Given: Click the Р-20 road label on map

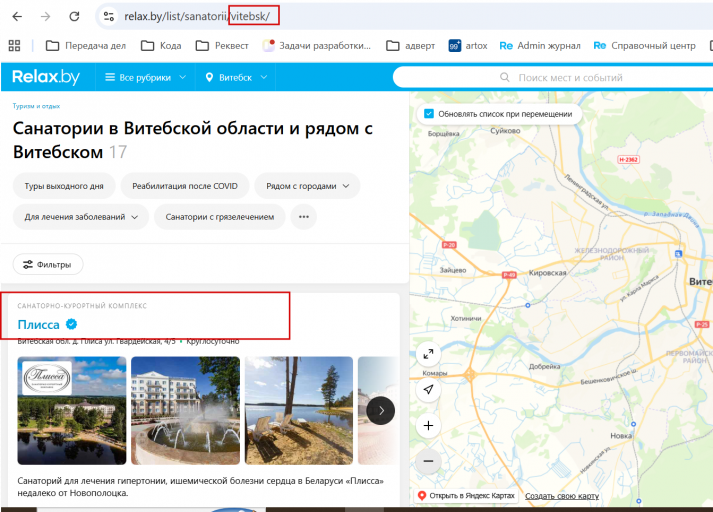Looking at the screenshot, I should point(449,245).
